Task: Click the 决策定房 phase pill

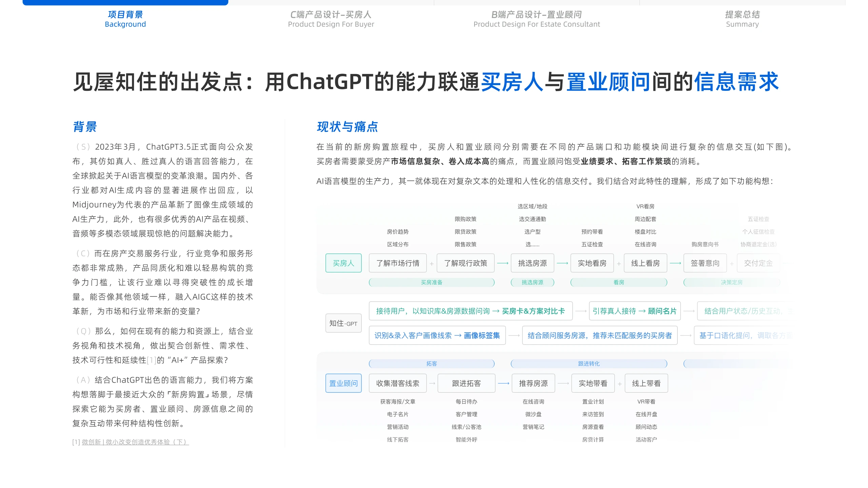Action: (x=732, y=282)
